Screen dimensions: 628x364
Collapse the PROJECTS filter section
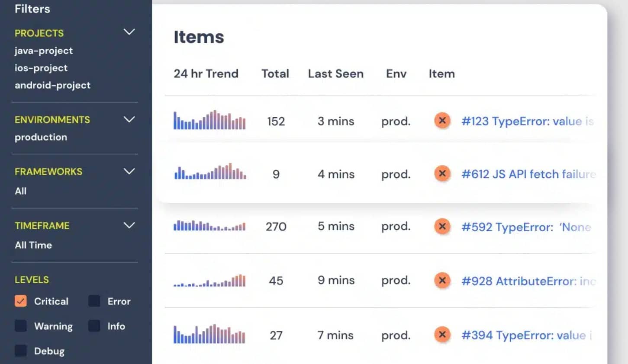pyautogui.click(x=129, y=32)
